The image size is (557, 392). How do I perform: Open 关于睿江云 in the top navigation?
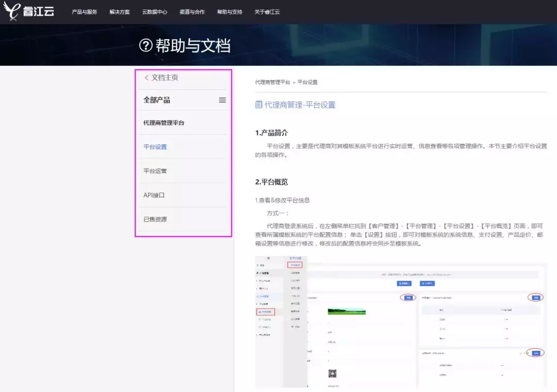[267, 12]
